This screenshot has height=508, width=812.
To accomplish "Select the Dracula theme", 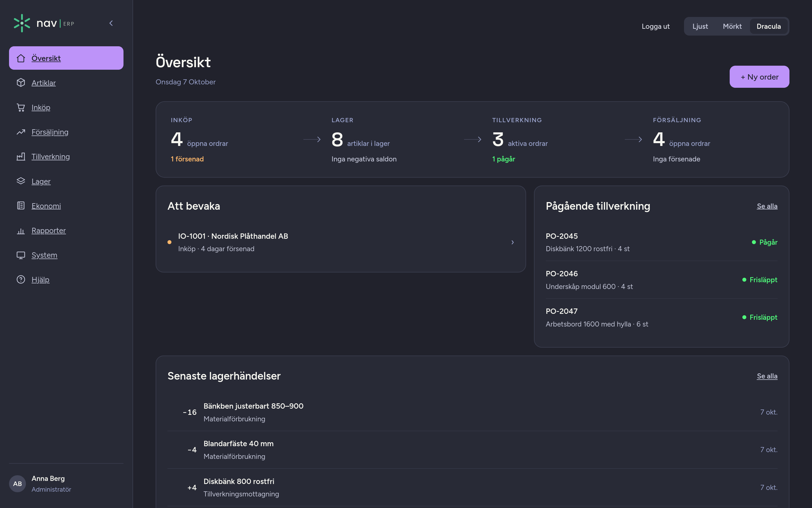I will [768, 26].
